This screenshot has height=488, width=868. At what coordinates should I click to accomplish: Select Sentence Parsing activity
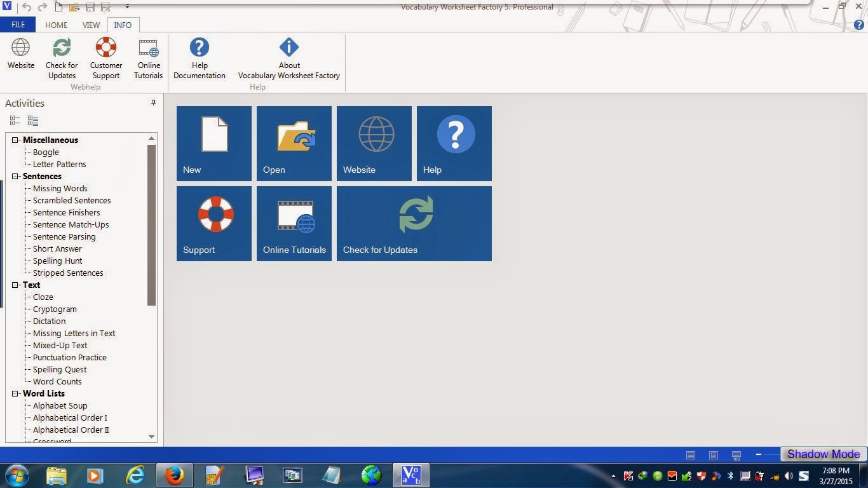pos(64,236)
